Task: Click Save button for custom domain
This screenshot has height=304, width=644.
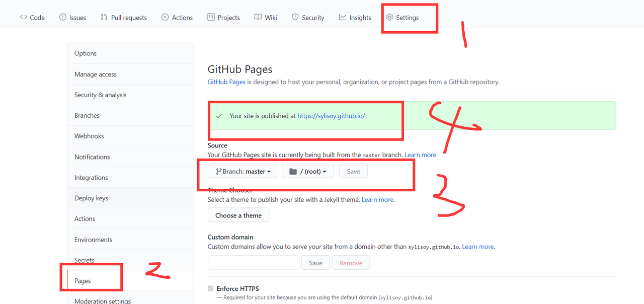Action: [x=315, y=263]
